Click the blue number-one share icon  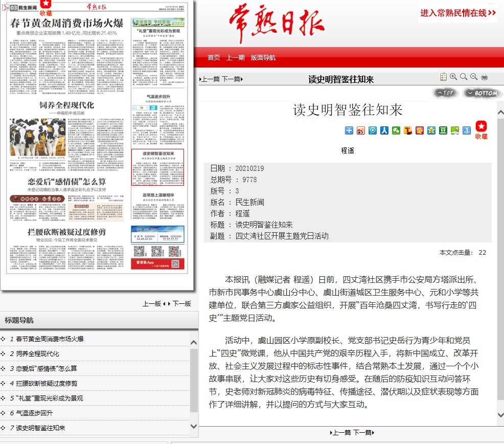(467, 130)
